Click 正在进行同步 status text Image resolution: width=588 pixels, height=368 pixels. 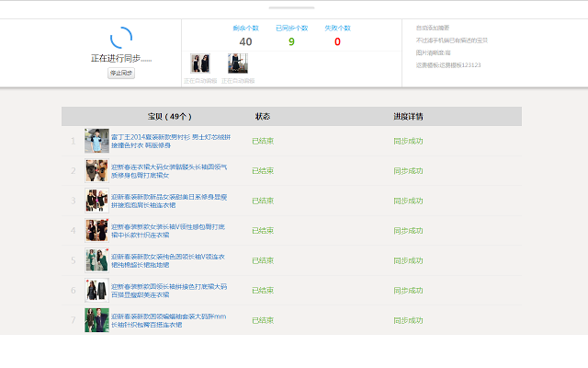point(121,58)
